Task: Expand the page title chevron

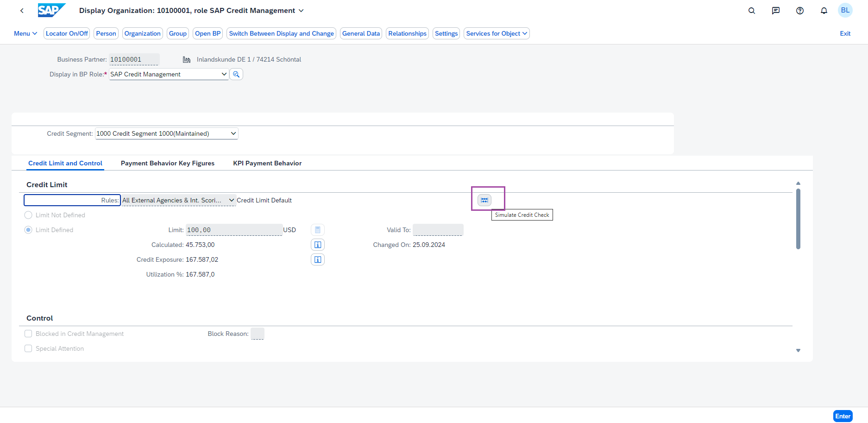Action: (x=301, y=11)
